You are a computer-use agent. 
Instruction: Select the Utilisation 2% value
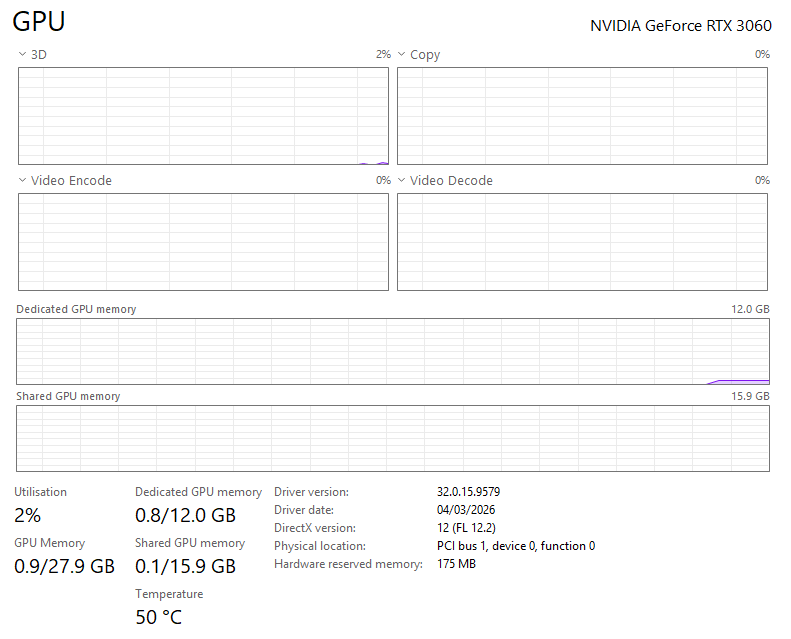(x=28, y=516)
